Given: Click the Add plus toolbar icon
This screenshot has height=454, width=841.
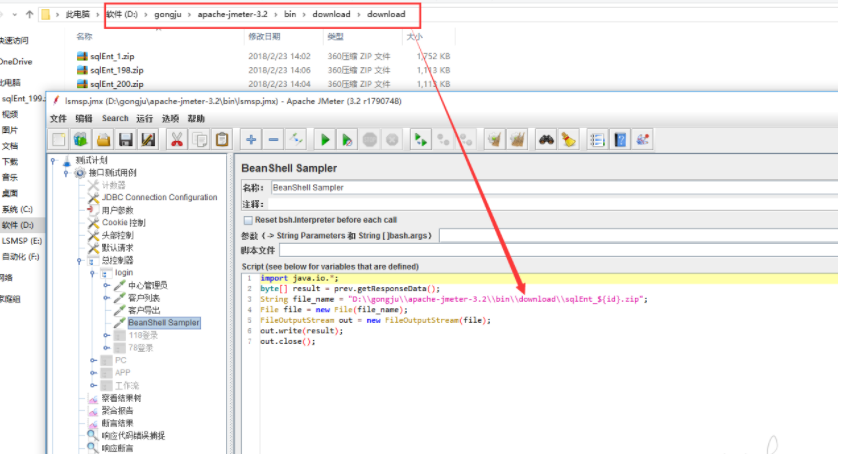Looking at the screenshot, I should (x=250, y=140).
